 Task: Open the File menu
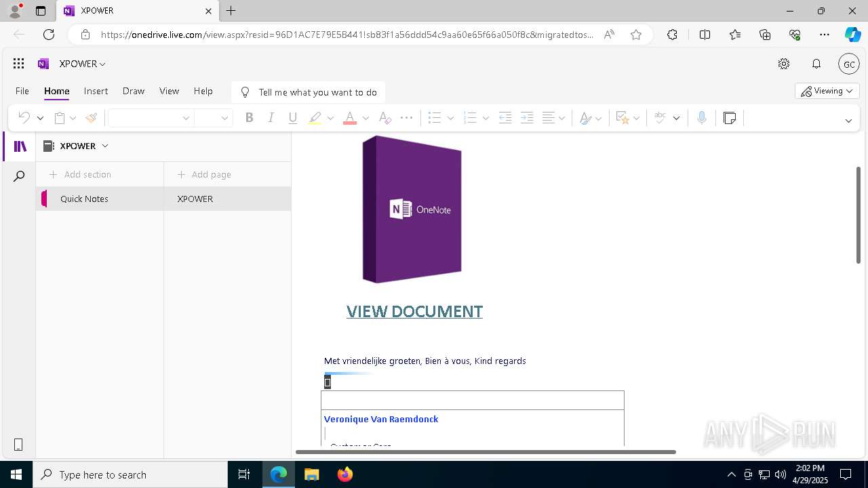point(22,91)
